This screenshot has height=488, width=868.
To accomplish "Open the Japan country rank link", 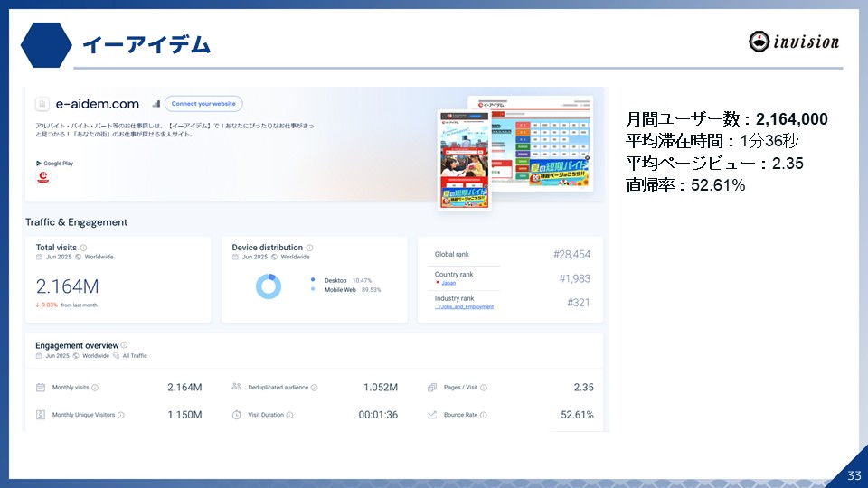I will (448, 283).
